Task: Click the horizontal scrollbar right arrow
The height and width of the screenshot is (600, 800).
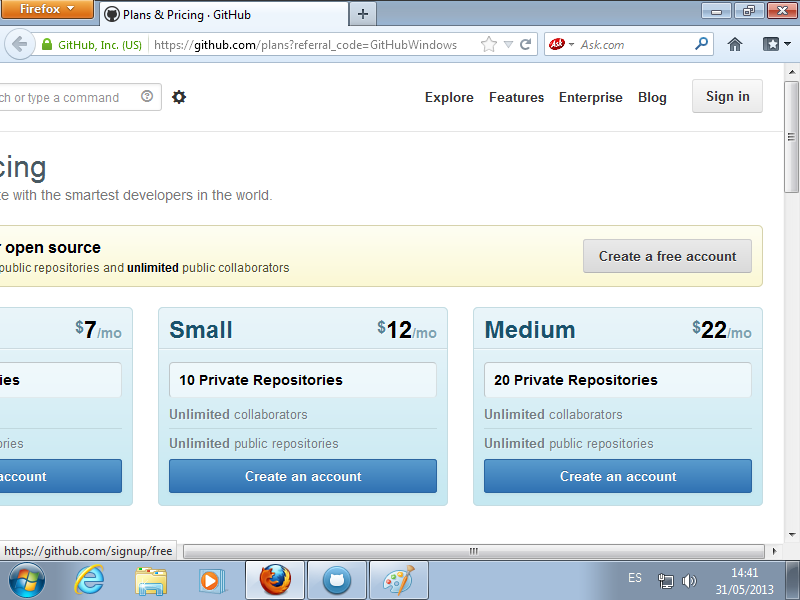Action: [774, 551]
